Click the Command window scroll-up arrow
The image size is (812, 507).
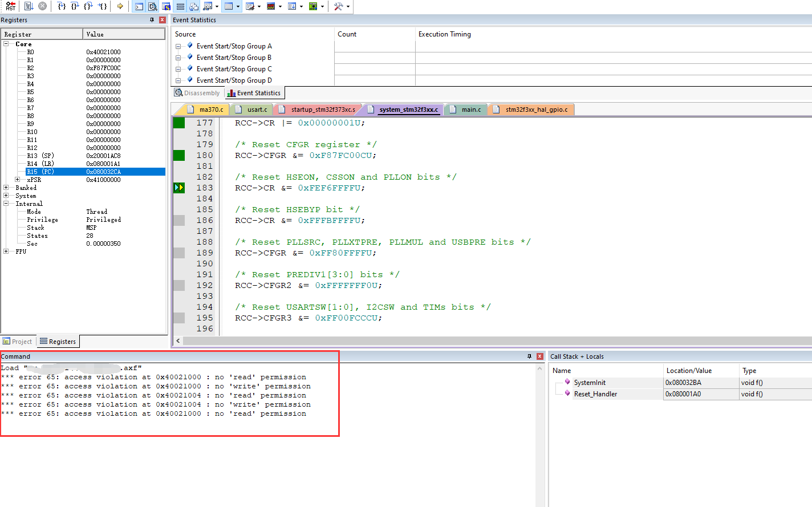click(539, 368)
